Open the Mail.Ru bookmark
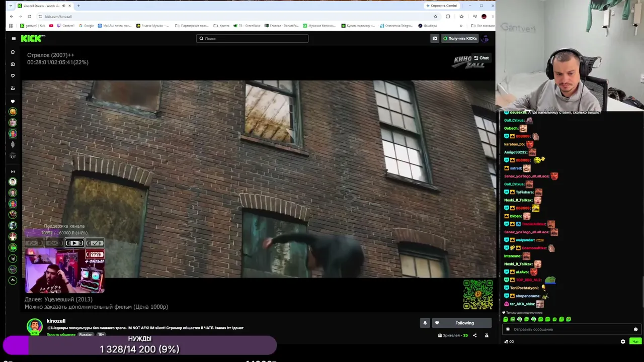 coord(115,26)
